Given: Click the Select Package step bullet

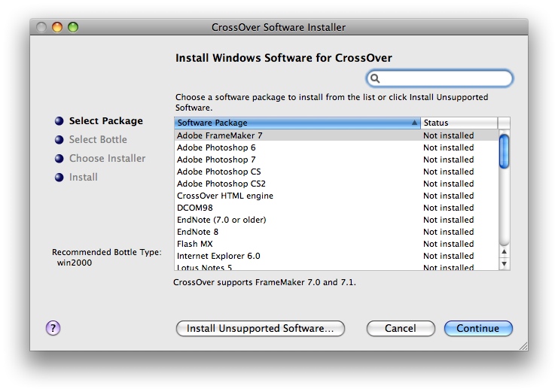Looking at the screenshot, I should click(59, 121).
